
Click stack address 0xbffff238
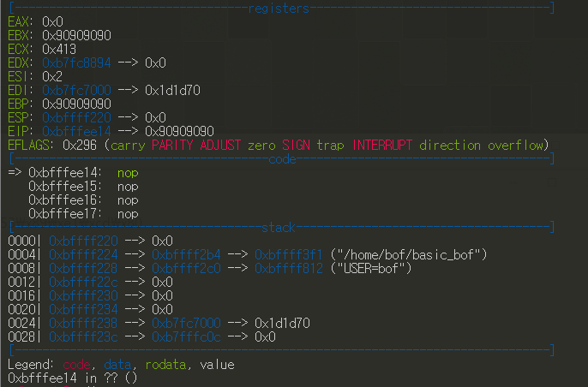[x=83, y=323]
